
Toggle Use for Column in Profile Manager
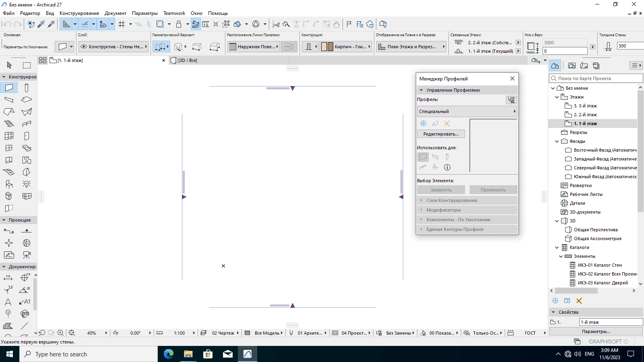point(447,157)
